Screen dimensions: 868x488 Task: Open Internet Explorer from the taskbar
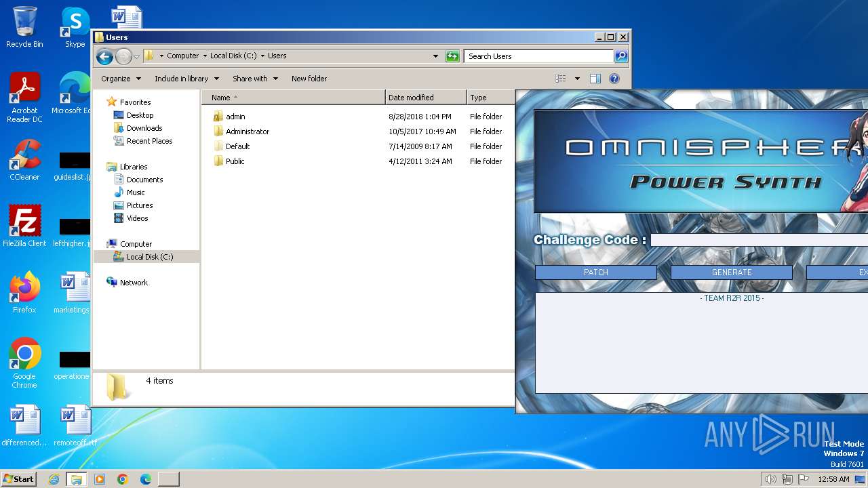(54, 479)
